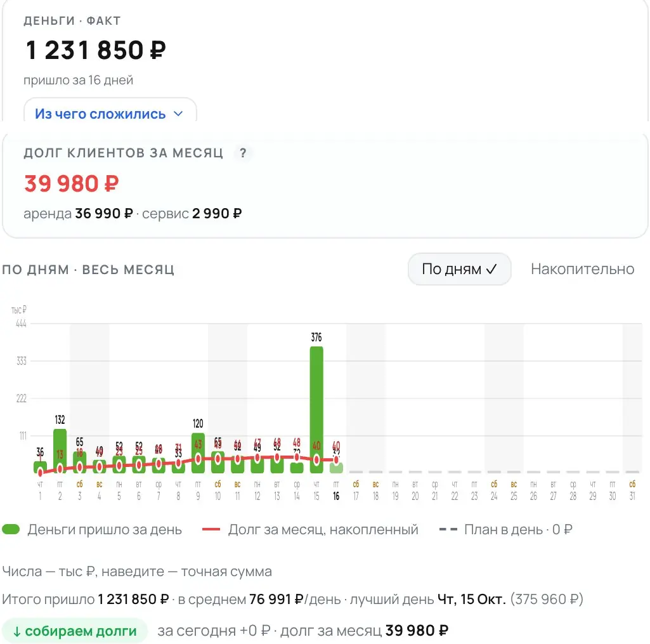Click the best day "Чт, 15 Окт." text
The width and height of the screenshot is (650, 644).
472,599
